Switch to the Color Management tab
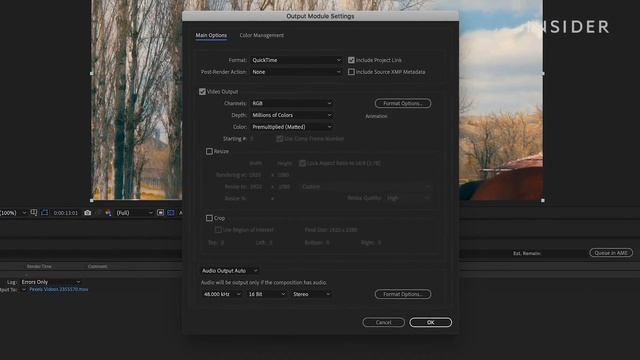The width and height of the screenshot is (640, 360). [x=262, y=36]
